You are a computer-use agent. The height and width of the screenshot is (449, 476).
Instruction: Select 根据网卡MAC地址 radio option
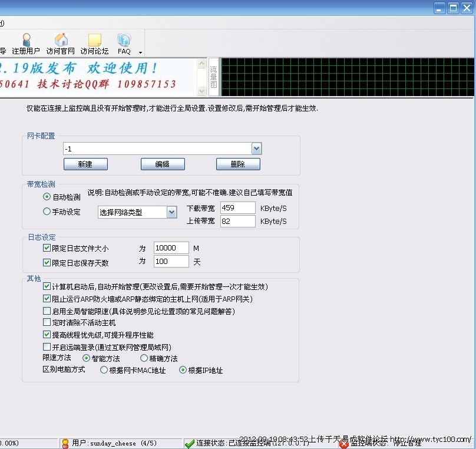tap(104, 371)
